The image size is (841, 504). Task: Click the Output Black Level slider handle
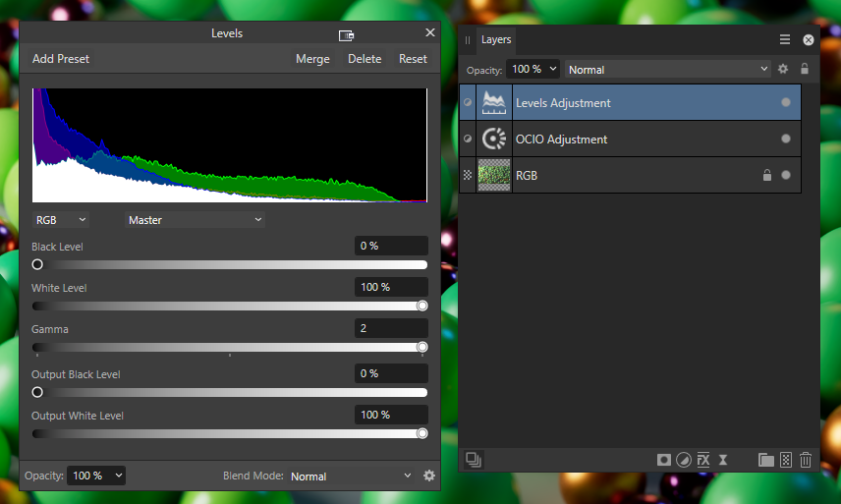[x=37, y=392]
